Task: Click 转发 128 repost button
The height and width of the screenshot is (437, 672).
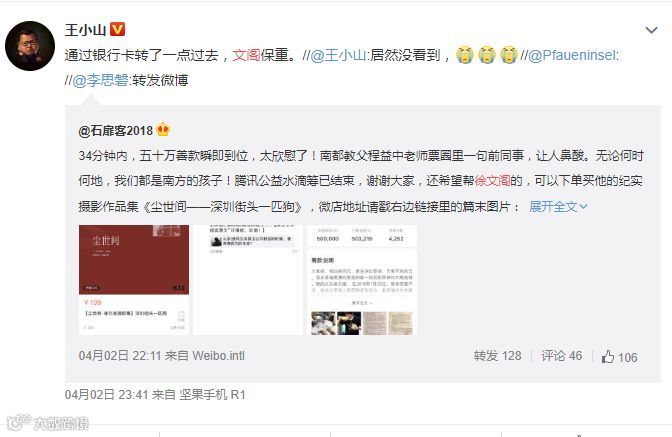Action: point(498,356)
